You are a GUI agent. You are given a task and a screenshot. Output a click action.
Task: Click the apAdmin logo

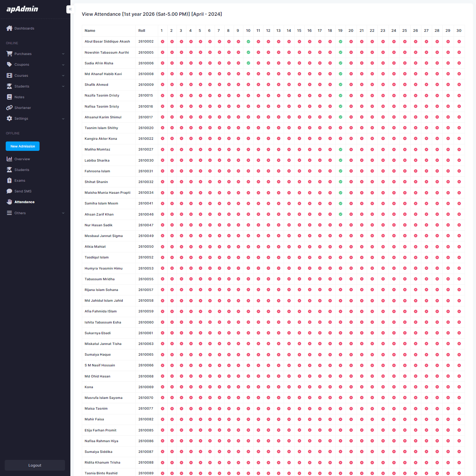click(22, 9)
